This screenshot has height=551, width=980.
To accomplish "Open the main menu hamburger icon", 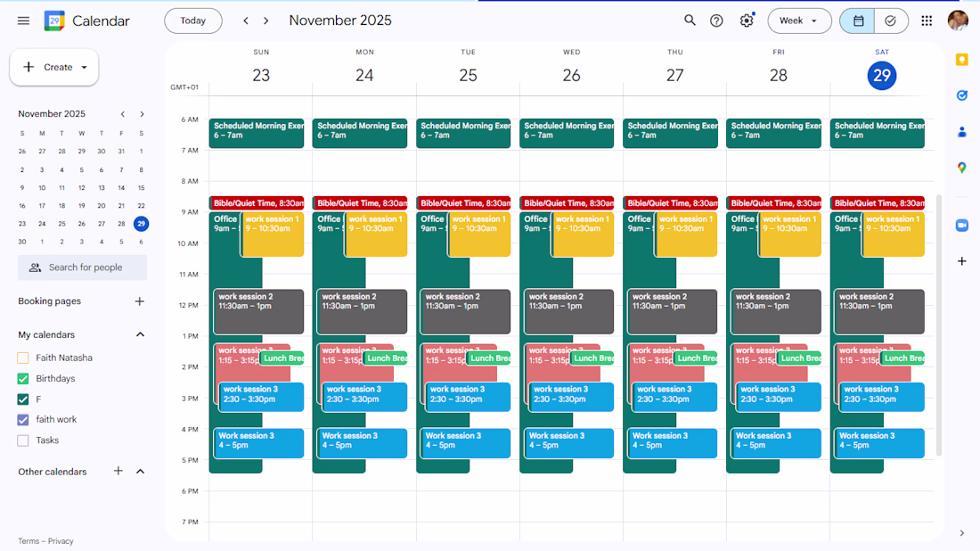I will coord(23,21).
